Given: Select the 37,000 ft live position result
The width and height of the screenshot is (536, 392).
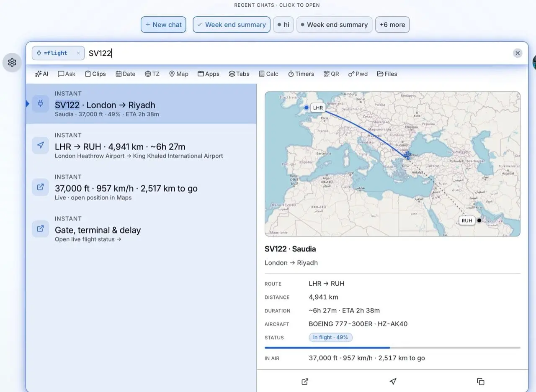Looking at the screenshot, I should pos(141,187).
